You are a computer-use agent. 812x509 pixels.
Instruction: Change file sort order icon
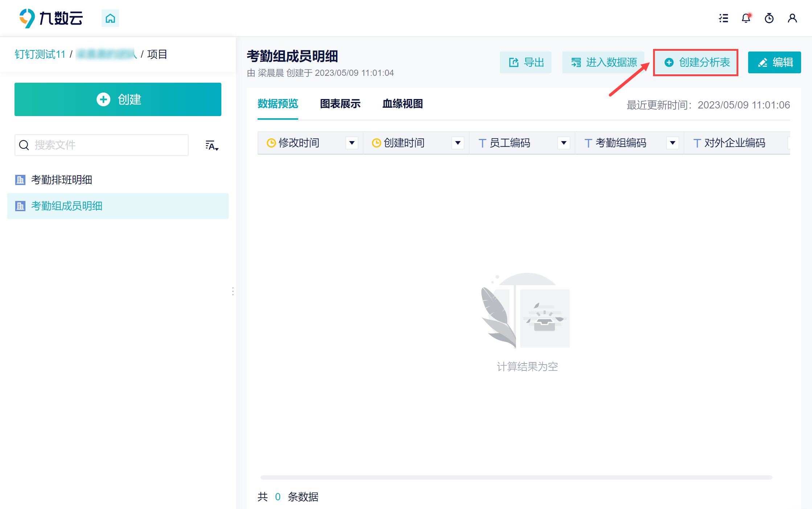click(x=212, y=145)
